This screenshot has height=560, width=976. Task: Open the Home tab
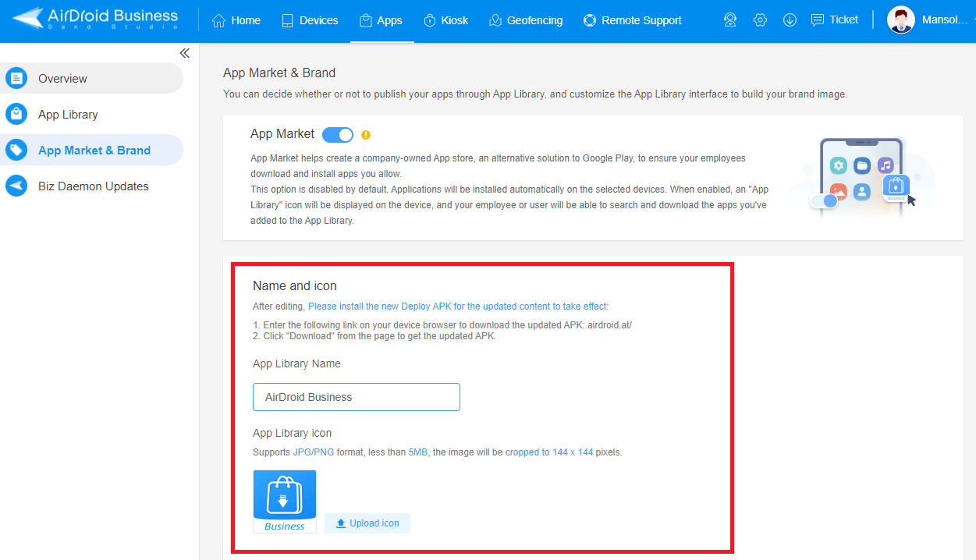[236, 20]
